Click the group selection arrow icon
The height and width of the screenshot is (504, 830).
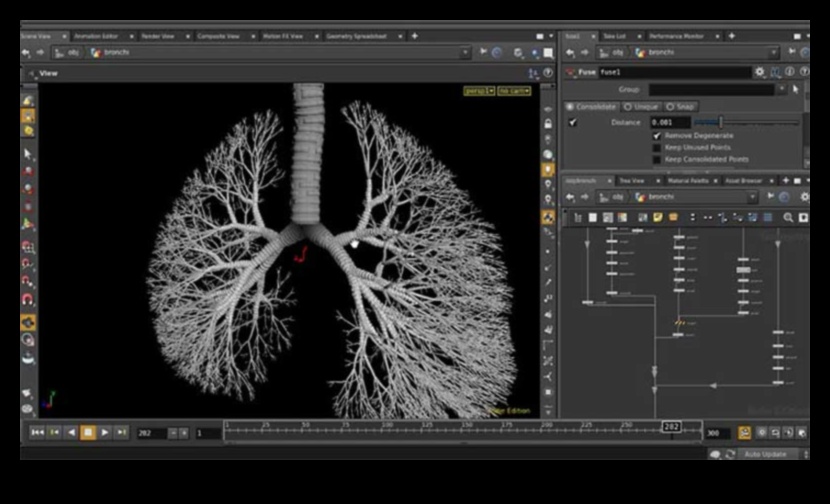(796, 89)
